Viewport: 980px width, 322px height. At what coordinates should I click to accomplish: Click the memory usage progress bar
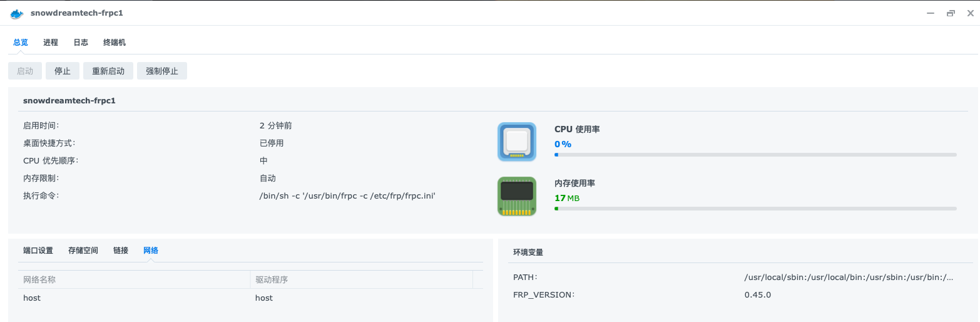(755, 209)
